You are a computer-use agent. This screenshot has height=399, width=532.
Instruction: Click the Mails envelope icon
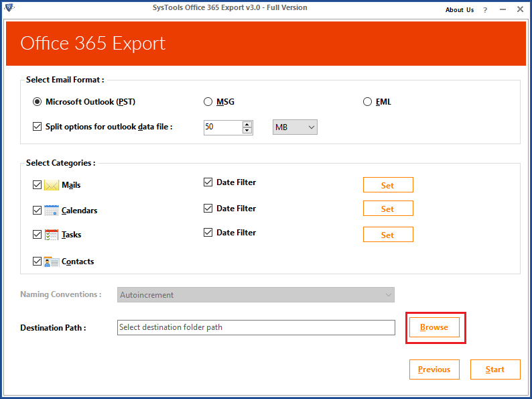point(52,185)
